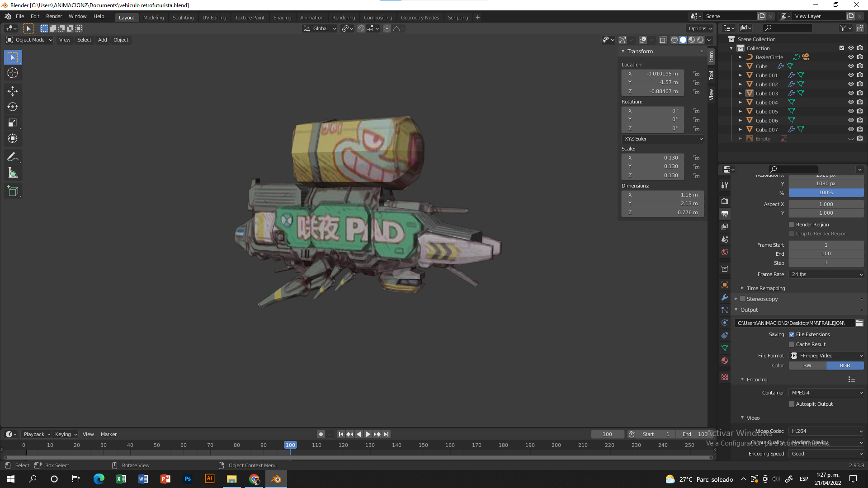Viewport: 868px width, 488px height.
Task: Open the Render menu in the top bar
Action: [54, 16]
